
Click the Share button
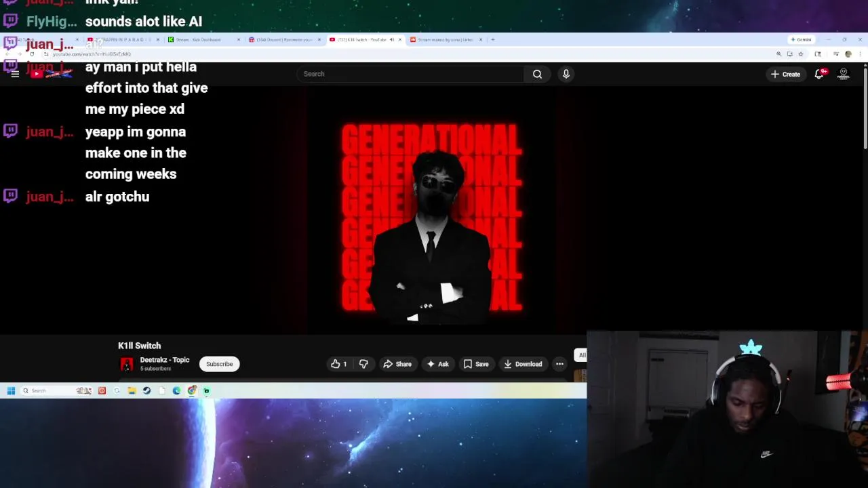397,364
